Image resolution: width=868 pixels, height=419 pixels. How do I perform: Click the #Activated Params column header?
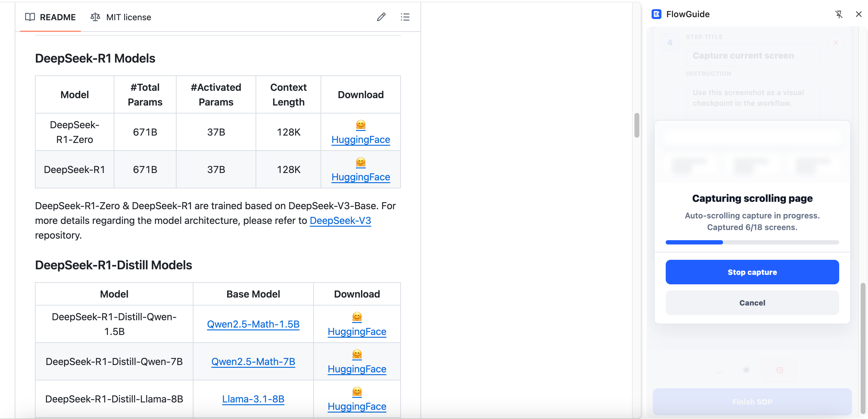click(x=216, y=95)
